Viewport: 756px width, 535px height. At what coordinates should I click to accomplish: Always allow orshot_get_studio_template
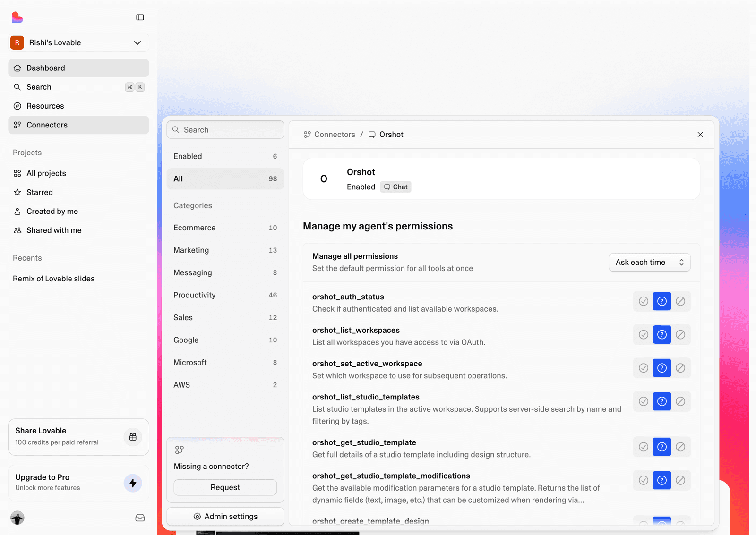644,447
